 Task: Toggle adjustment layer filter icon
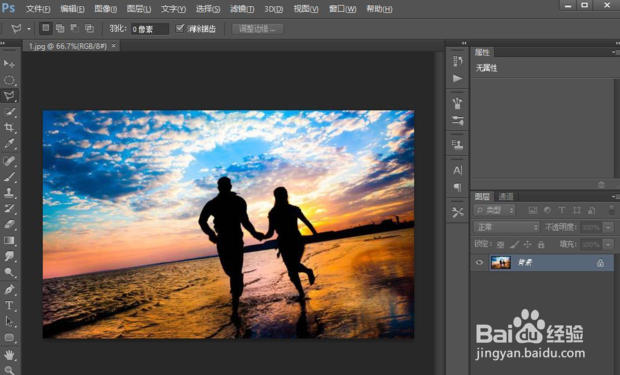click(547, 210)
